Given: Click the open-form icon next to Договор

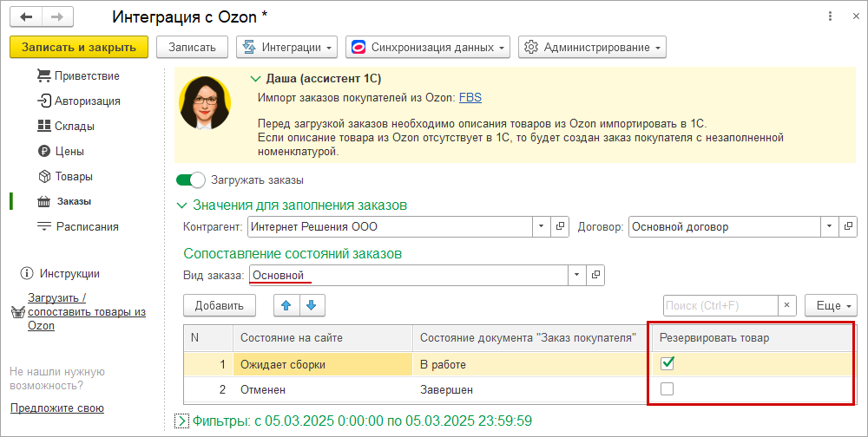Looking at the screenshot, I should coord(847,226).
